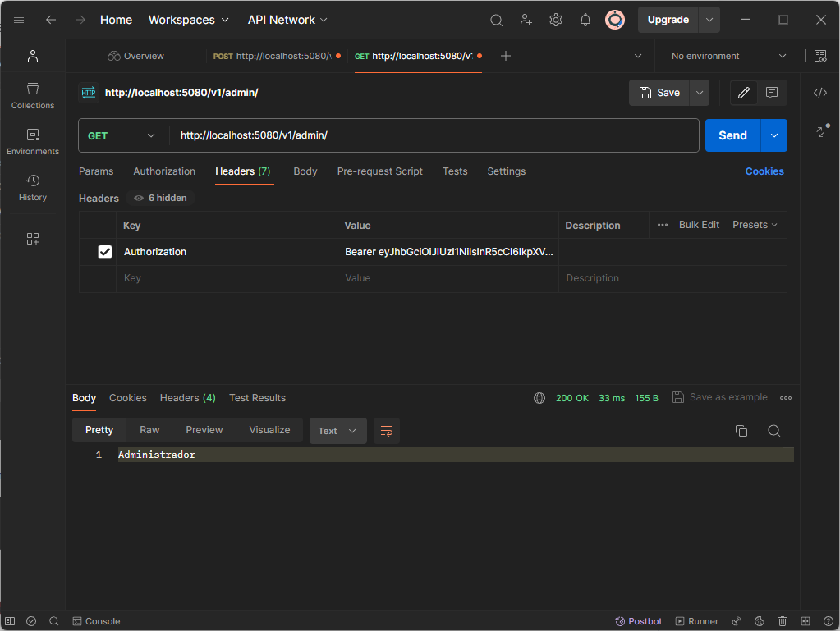Click the edit pencil icon
Viewport: 840px width, 631px height.
click(744, 93)
